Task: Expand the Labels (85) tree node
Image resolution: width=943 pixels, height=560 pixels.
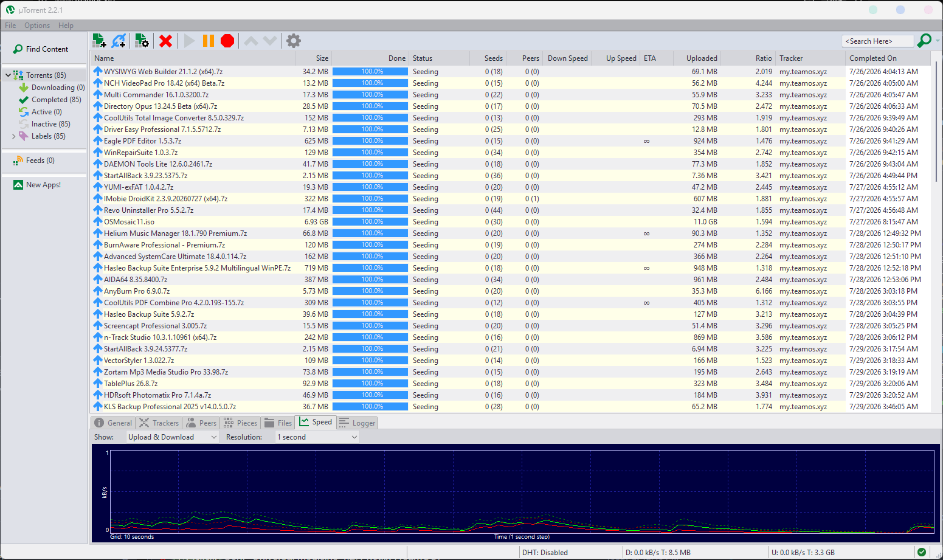Action: tap(14, 136)
